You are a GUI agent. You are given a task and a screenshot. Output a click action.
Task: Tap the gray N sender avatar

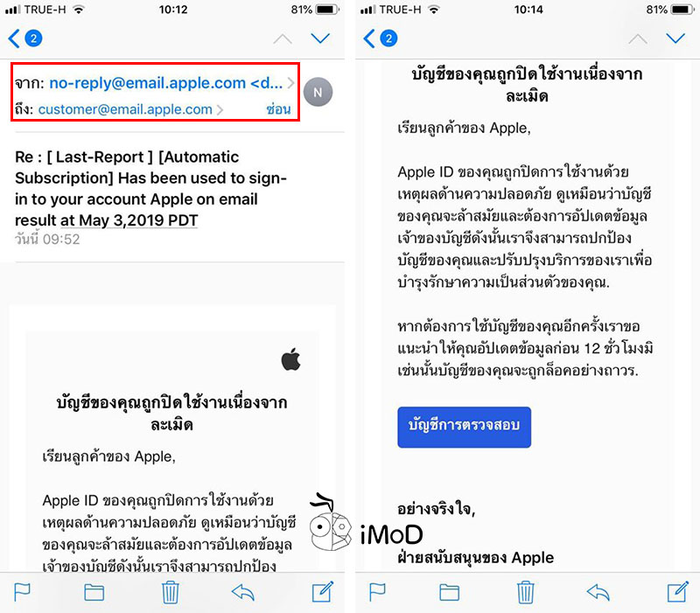tap(318, 92)
